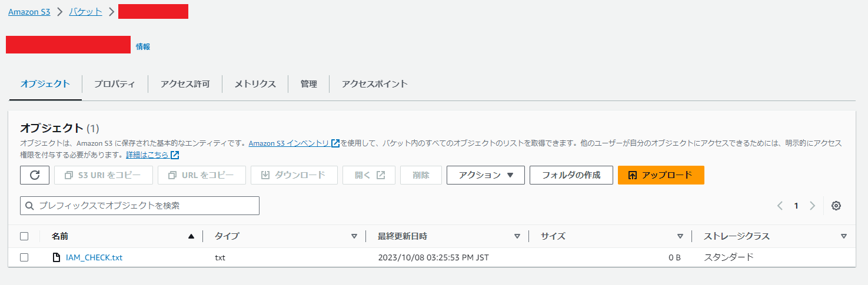Click the アップロード button
Viewport: 868px width, 285px height.
661,175
